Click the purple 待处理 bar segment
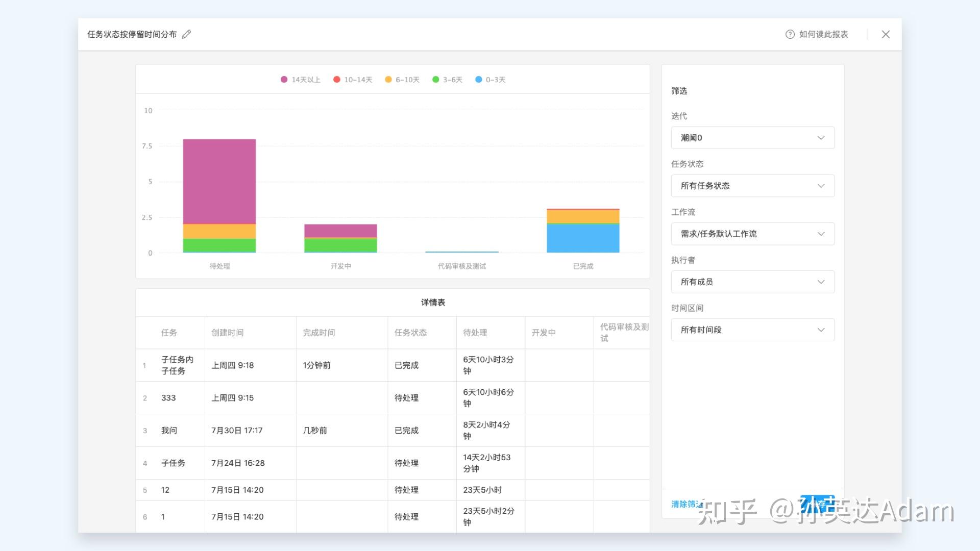 tap(219, 181)
